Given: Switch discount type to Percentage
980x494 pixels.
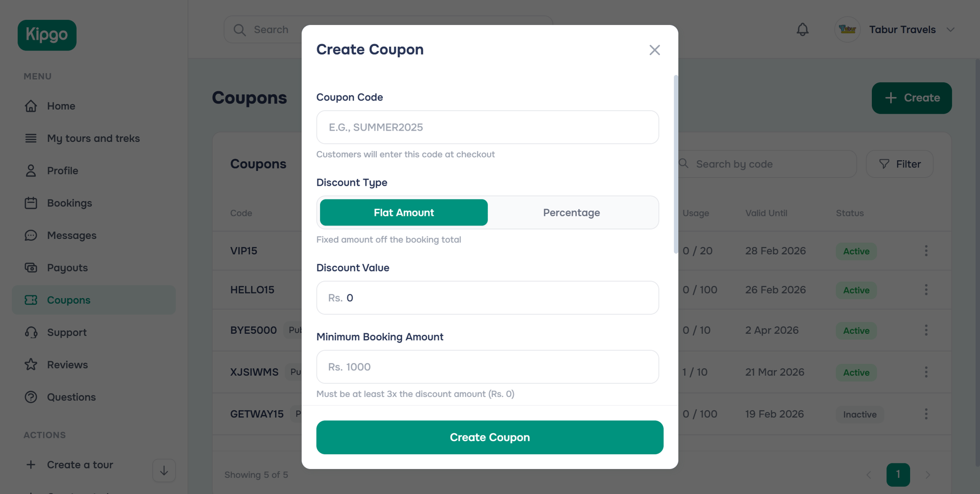Looking at the screenshot, I should [x=572, y=212].
